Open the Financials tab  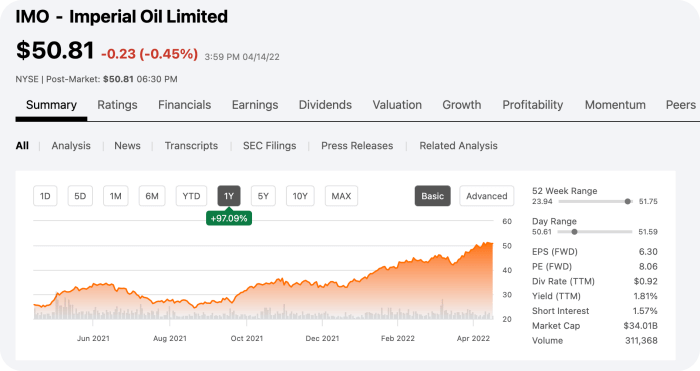tap(184, 105)
